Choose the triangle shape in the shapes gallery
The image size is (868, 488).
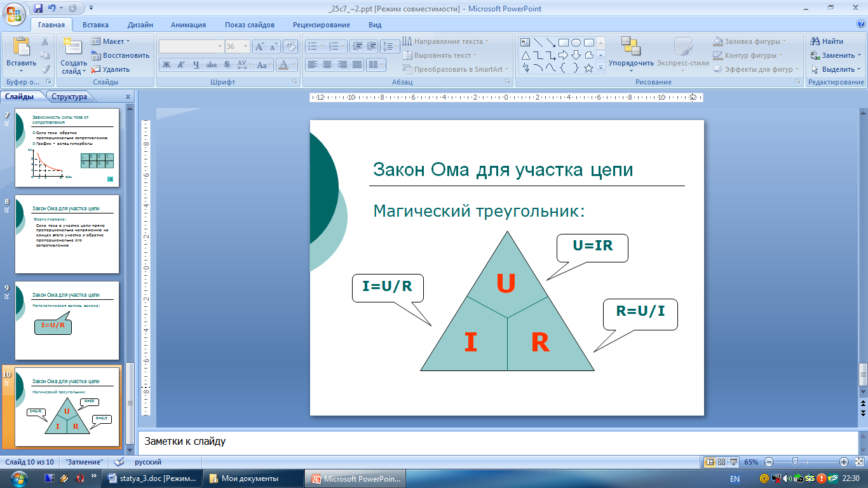coord(526,55)
